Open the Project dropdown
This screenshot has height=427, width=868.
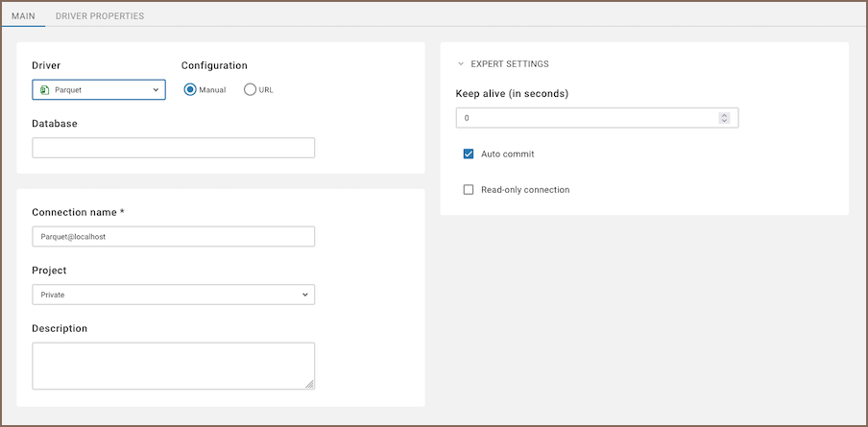click(173, 295)
